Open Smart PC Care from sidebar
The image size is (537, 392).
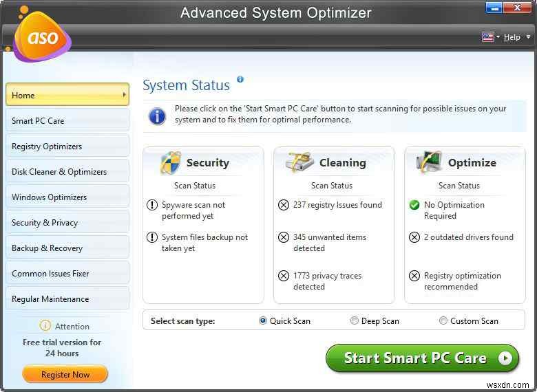(67, 120)
